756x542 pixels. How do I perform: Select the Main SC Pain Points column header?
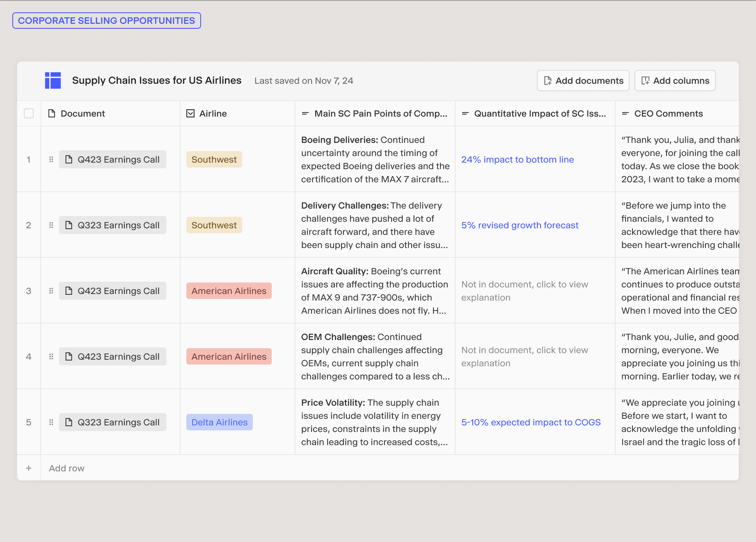coord(380,113)
